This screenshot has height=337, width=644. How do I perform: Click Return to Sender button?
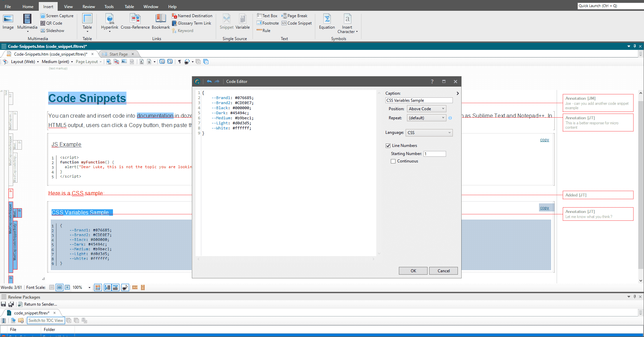[x=37, y=304]
